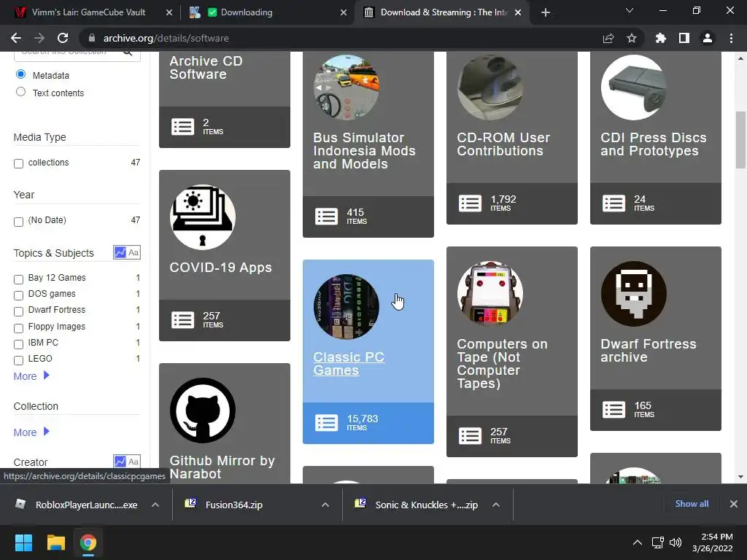This screenshot has height=560, width=747.
Task: Open Sonic & Knuckles zip download options arrow
Action: pyautogui.click(x=496, y=505)
